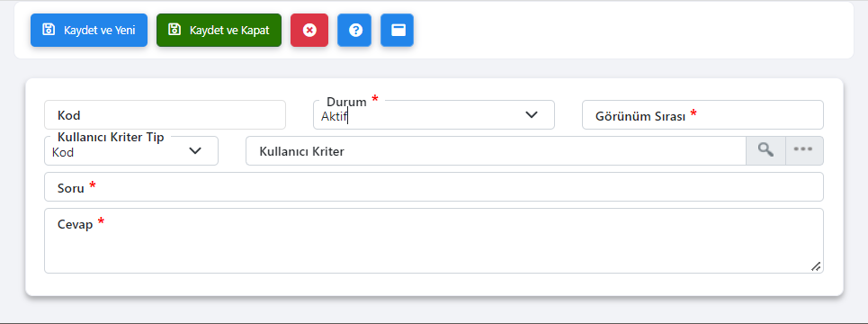This screenshot has width=868, height=324.
Task: Click the floppy disk icon in Kaydet ve Yeni
Action: (49, 30)
